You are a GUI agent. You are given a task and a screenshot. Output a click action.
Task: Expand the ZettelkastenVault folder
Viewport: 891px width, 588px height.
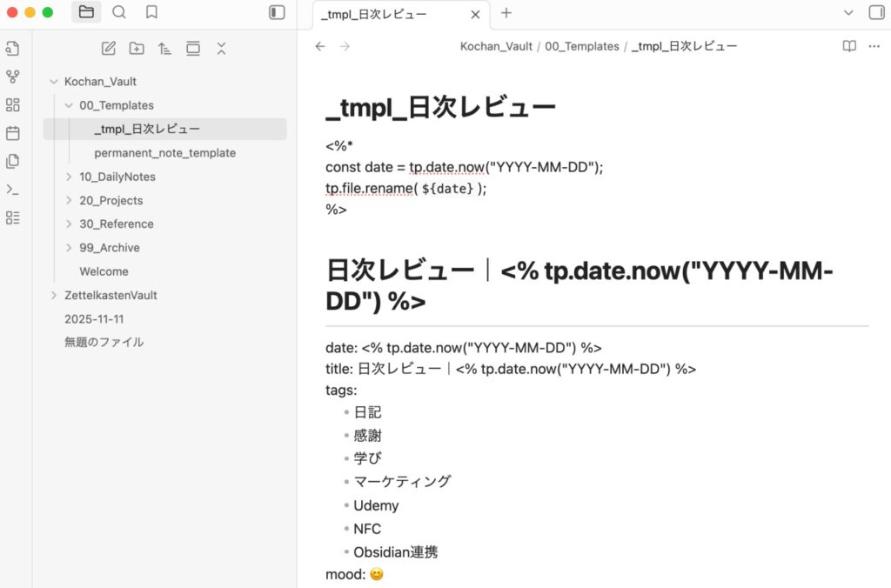[54, 296]
